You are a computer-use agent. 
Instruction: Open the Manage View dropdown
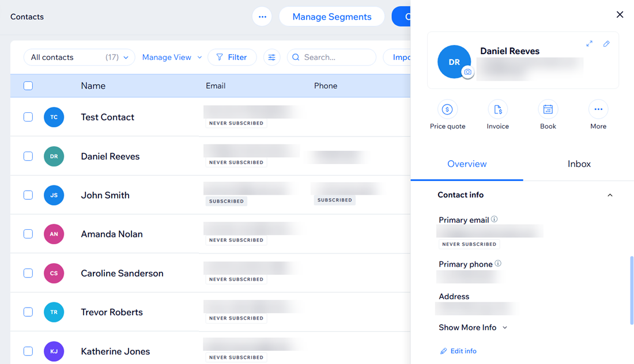point(172,58)
